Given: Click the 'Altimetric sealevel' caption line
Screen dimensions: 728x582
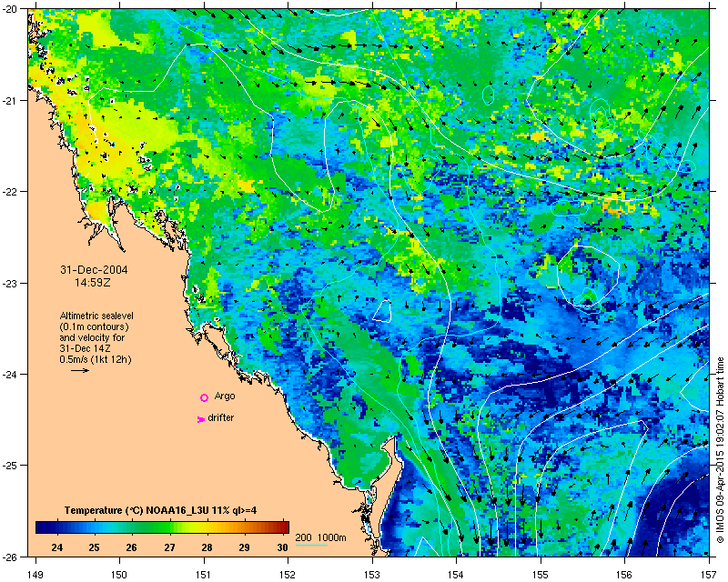Looking at the screenshot, I should (96, 316).
